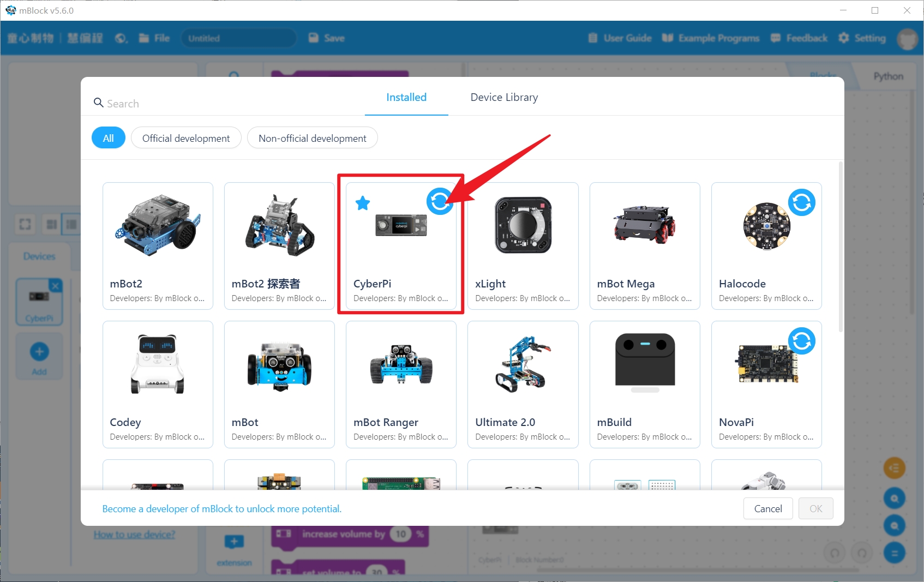Click the OK button in the dialog
Image resolution: width=924 pixels, height=582 pixels.
pos(815,508)
